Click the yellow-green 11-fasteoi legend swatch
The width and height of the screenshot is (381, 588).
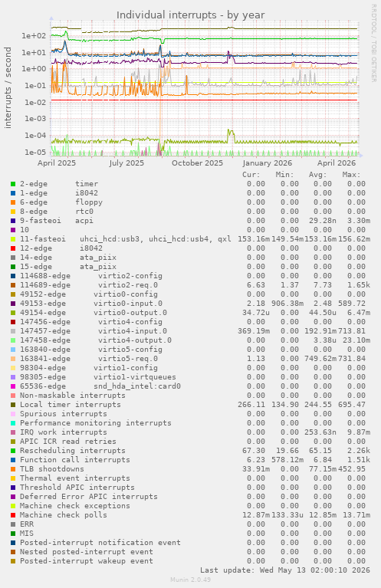tap(13, 239)
